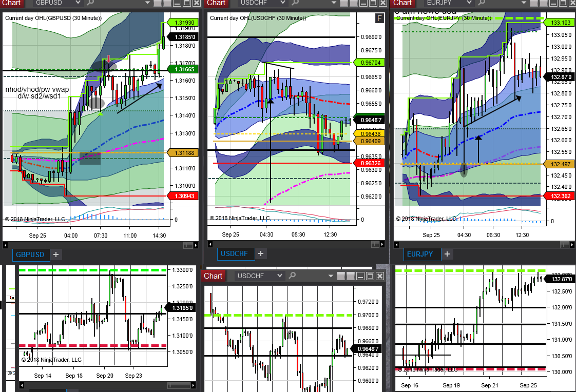Open the Chart menu in the top GBPUSD window

click(11, 3)
